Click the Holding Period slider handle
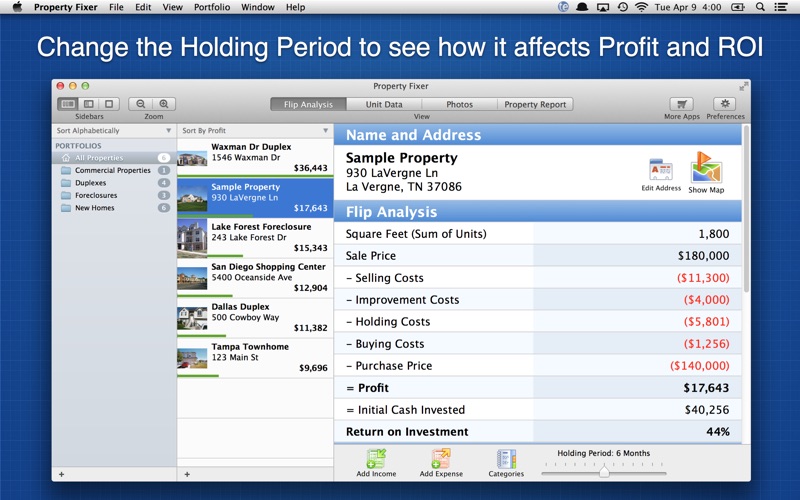 (x=604, y=471)
